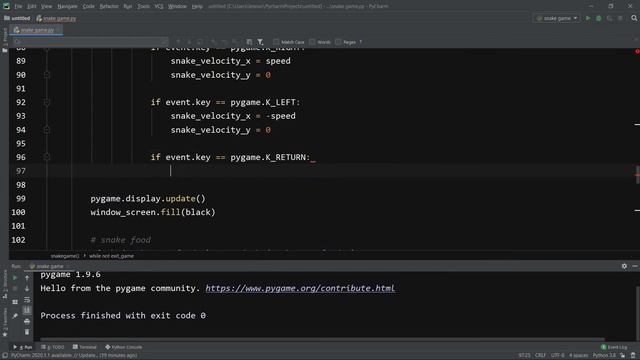The width and height of the screenshot is (640, 360).
Task: Open the TODO tool window
Action: click(x=53, y=347)
